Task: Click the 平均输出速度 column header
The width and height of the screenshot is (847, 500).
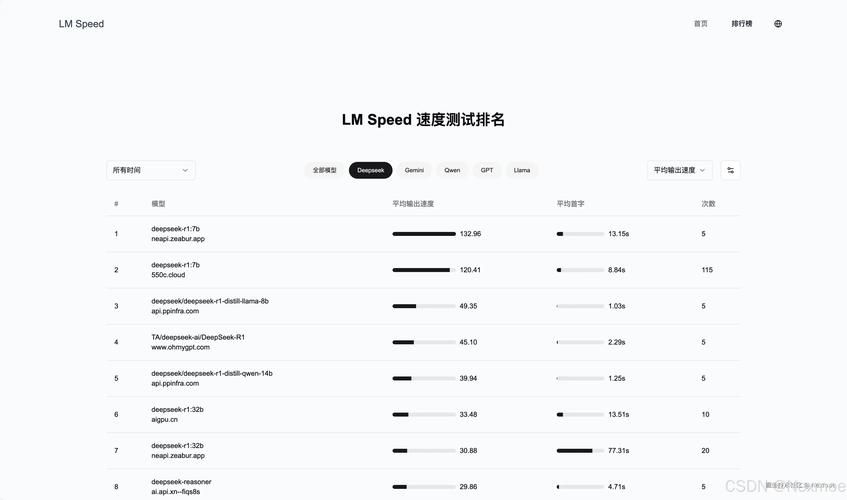Action: 413,204
